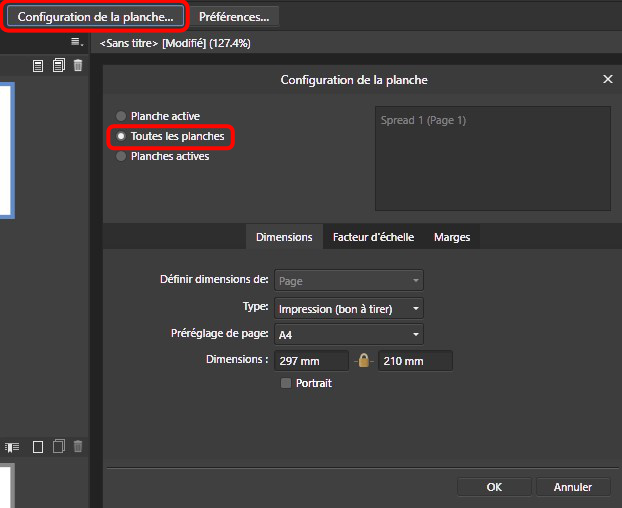Open the pages panel hamburger menu
The width and height of the screenshot is (622, 508).
(77, 42)
